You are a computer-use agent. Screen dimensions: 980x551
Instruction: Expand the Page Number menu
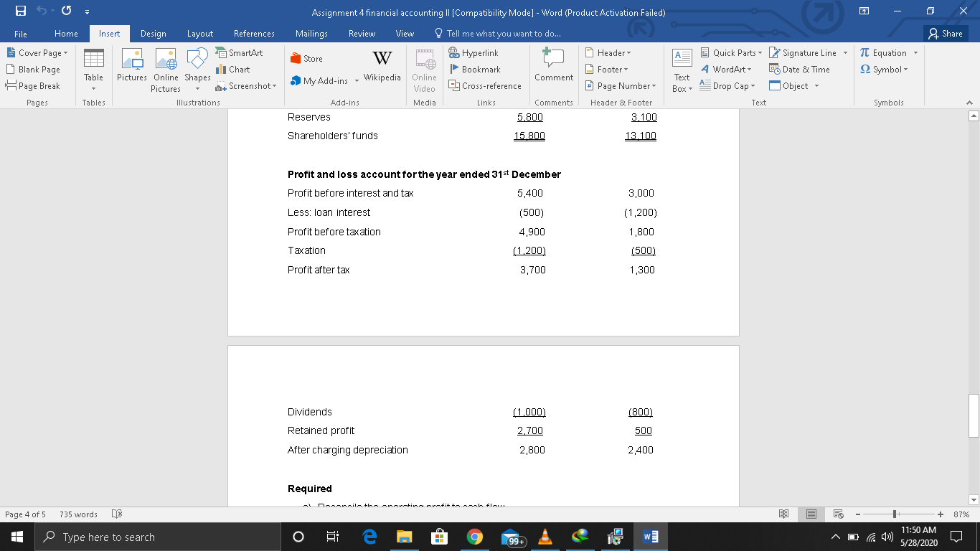pyautogui.click(x=620, y=85)
